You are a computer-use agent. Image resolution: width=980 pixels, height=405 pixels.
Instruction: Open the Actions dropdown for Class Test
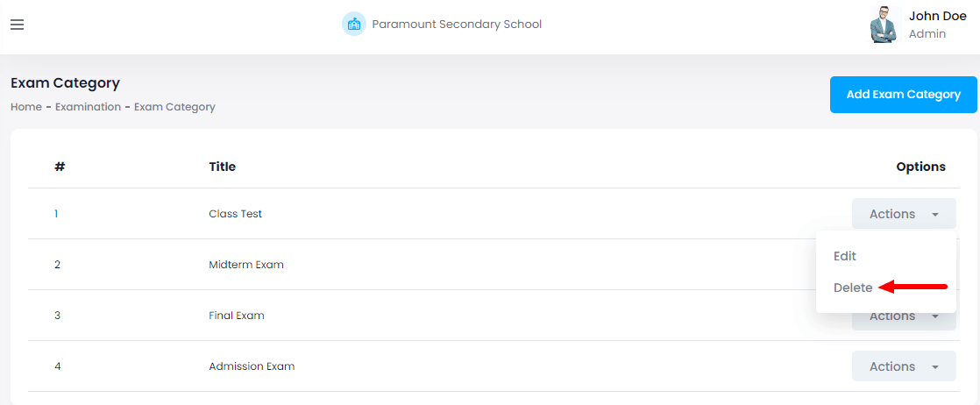904,214
